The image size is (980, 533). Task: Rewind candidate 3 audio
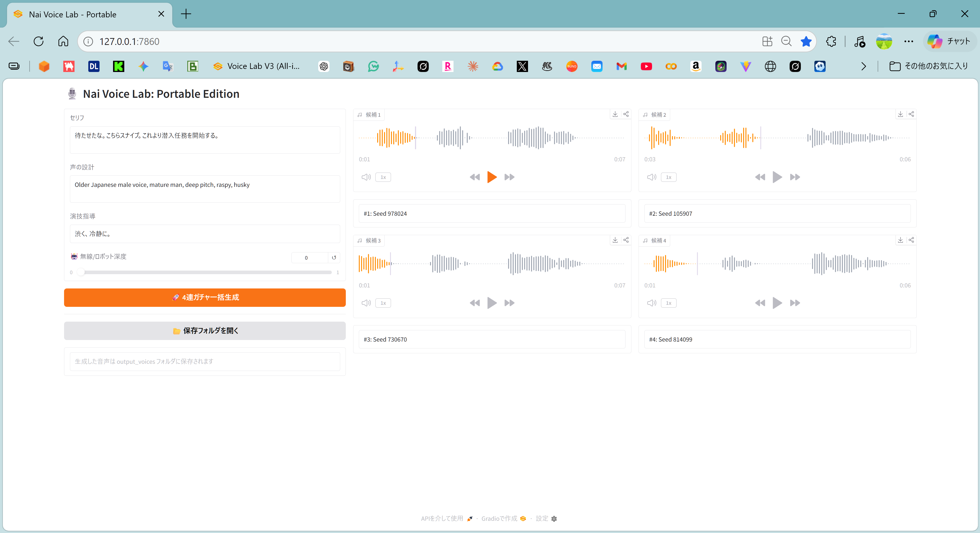click(x=474, y=303)
